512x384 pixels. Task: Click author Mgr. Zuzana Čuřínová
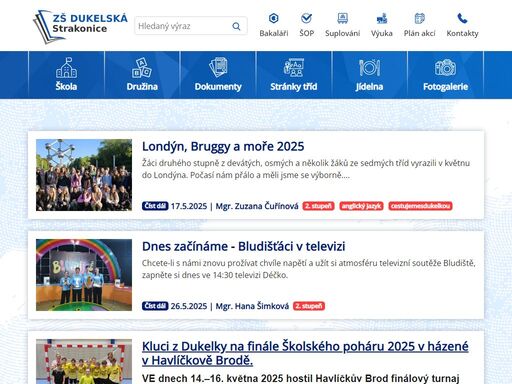[257, 206]
